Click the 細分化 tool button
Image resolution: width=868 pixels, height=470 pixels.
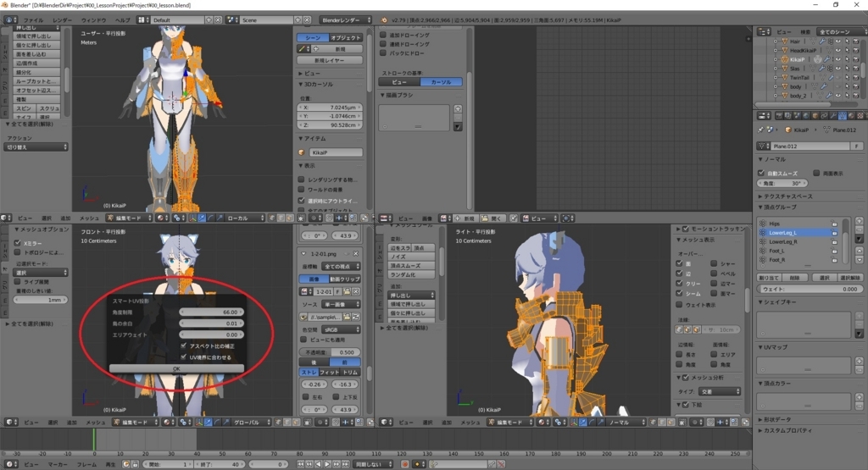[36, 72]
